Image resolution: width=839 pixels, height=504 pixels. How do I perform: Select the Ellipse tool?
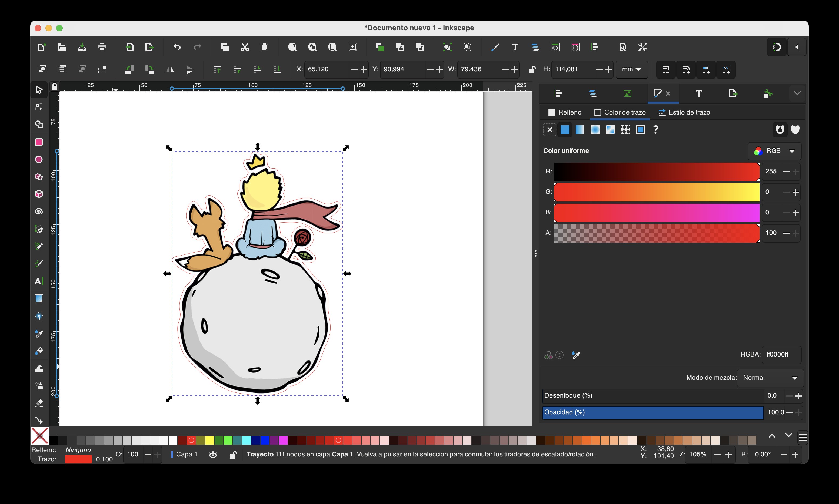39,160
